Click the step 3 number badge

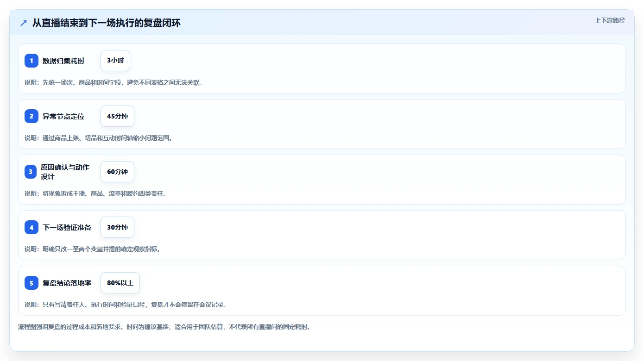[31, 172]
